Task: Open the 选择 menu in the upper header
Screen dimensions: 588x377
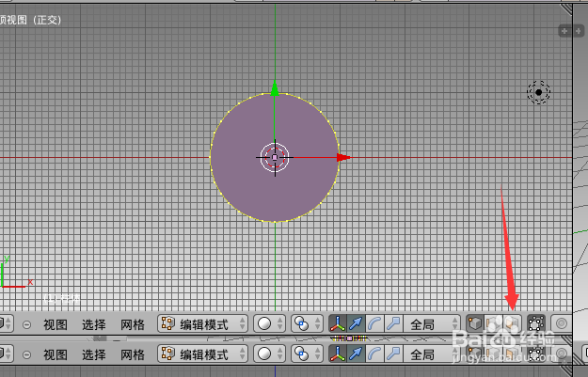Action: tap(94, 324)
